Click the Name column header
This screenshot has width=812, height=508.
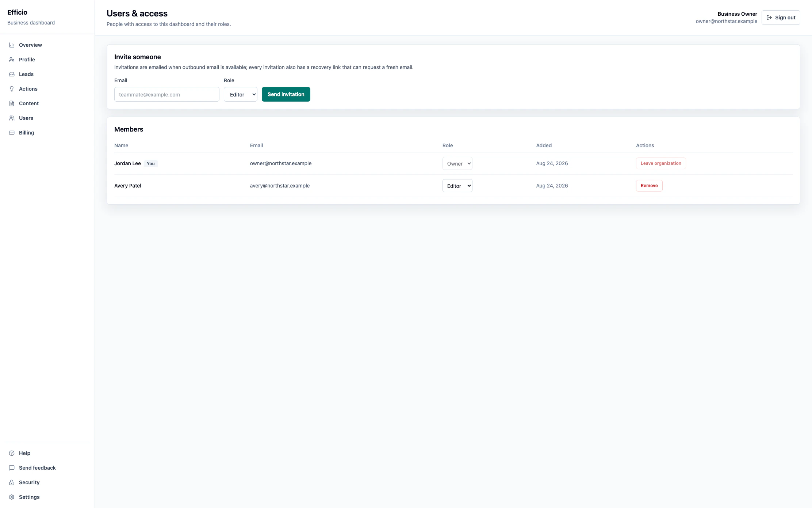[121, 145]
